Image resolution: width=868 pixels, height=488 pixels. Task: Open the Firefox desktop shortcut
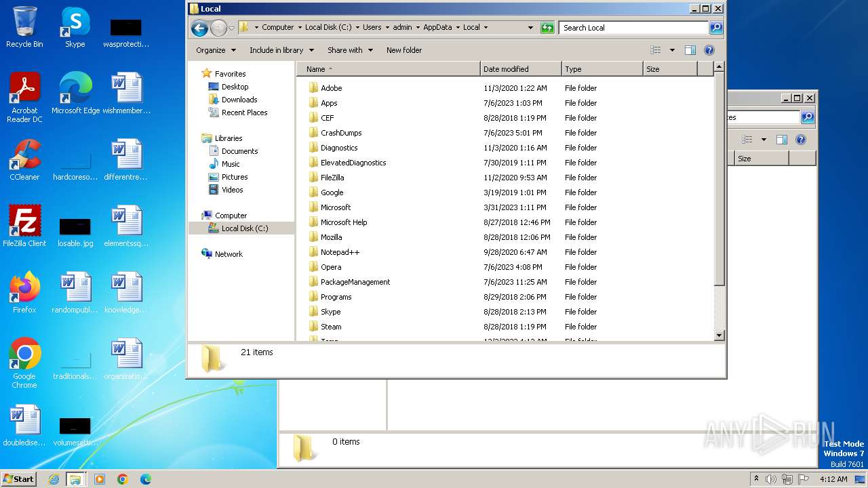pos(24,293)
